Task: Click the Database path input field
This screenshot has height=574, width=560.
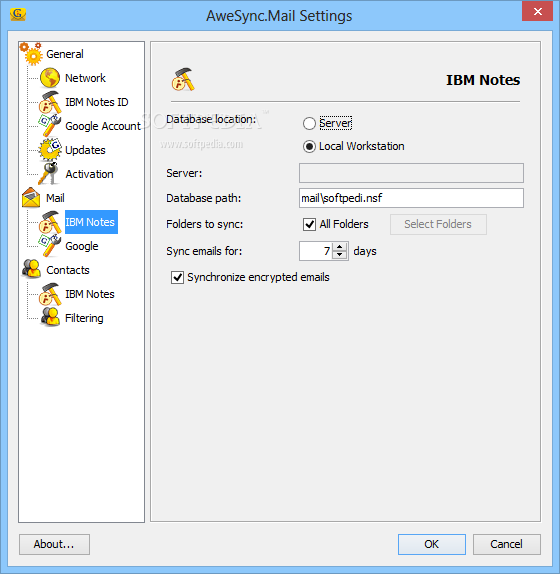Action: [411, 198]
